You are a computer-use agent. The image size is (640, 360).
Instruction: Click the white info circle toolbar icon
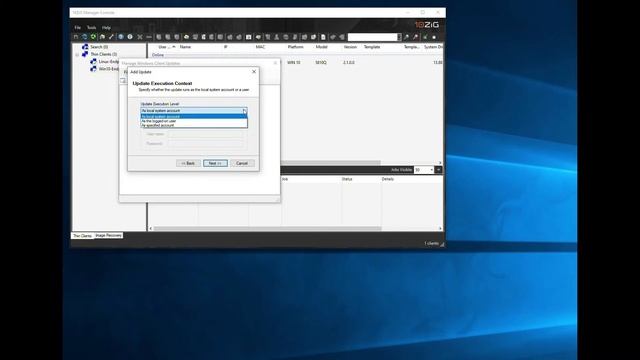pos(130,37)
